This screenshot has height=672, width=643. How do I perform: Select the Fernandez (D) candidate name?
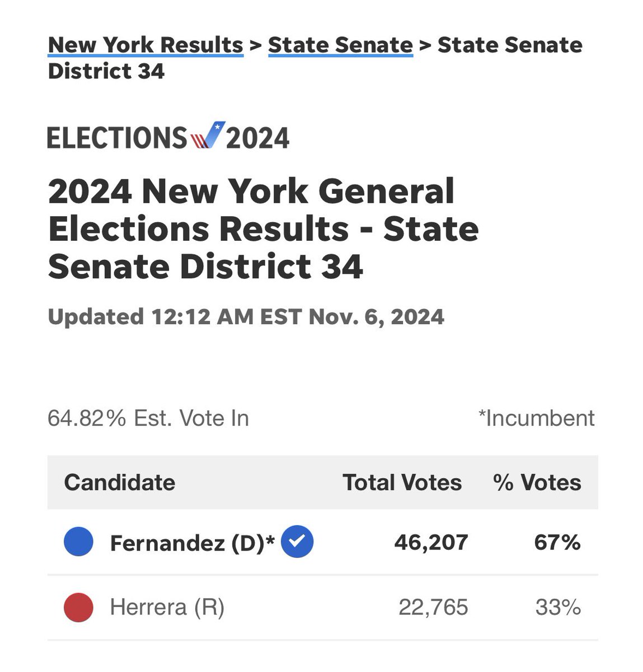point(193,543)
